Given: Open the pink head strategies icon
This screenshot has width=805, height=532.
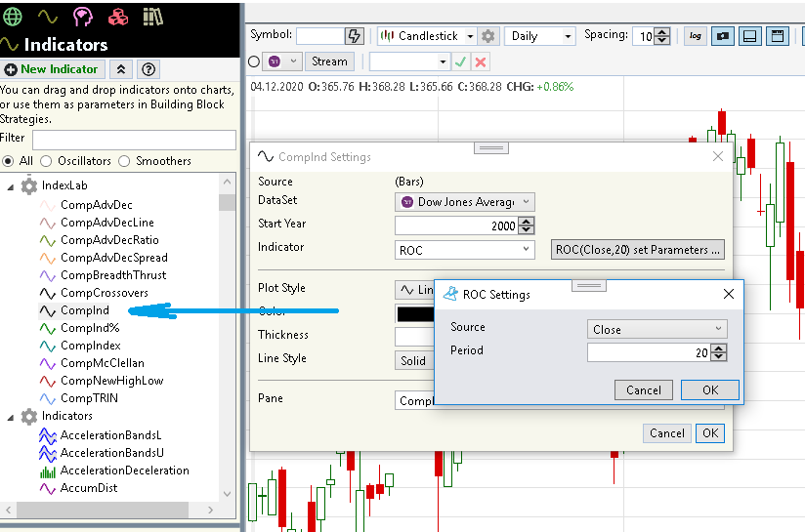Looking at the screenshot, I should pyautogui.click(x=83, y=17).
